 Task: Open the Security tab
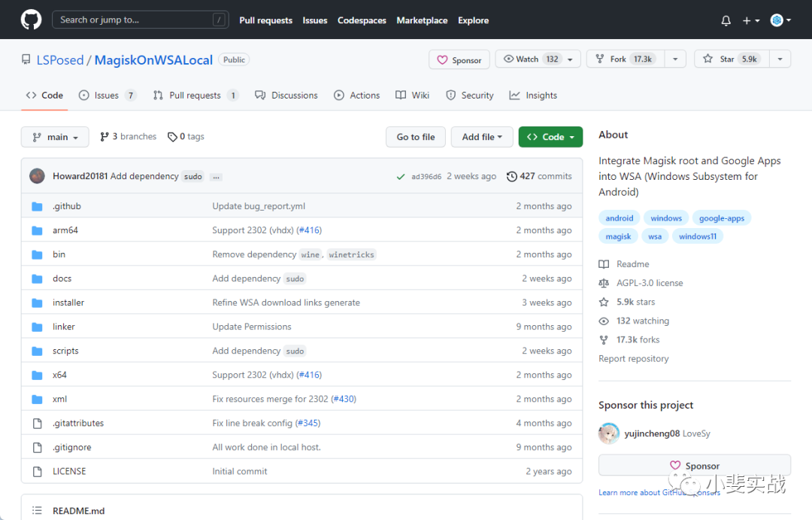pyautogui.click(x=470, y=96)
